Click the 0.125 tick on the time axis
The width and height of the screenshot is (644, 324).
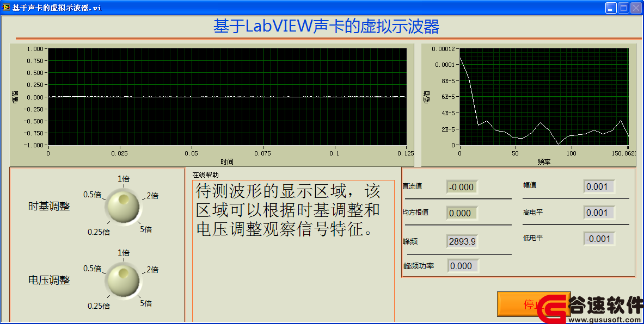coord(406,153)
